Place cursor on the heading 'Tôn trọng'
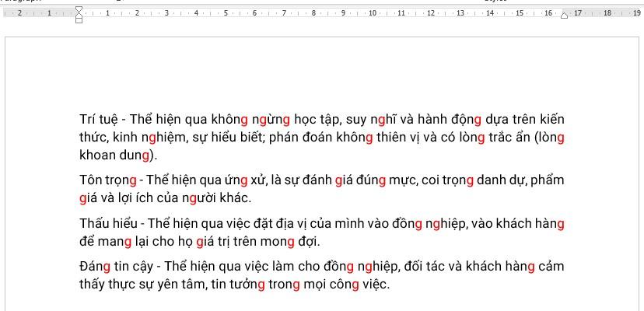 107,180
